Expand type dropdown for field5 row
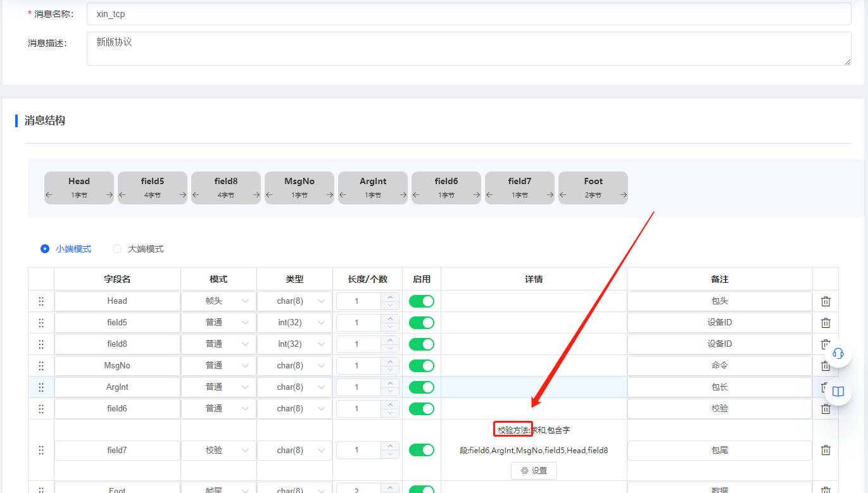868x493 pixels. coord(294,323)
